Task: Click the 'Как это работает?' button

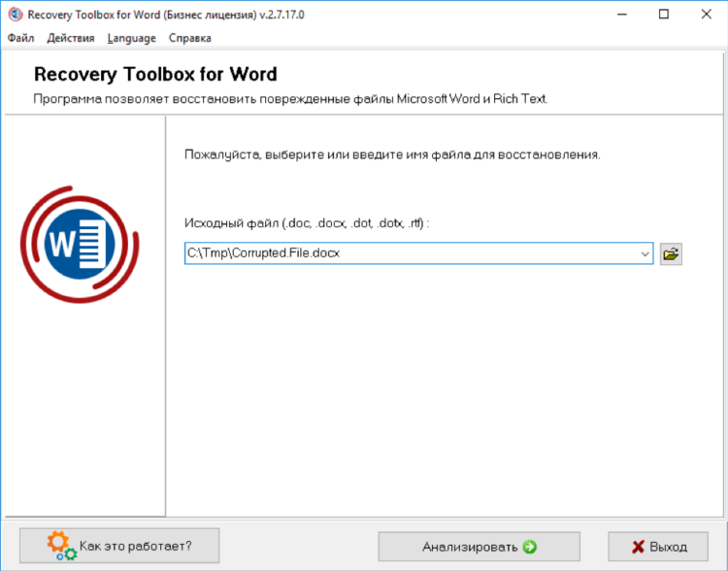Action: pos(119,546)
